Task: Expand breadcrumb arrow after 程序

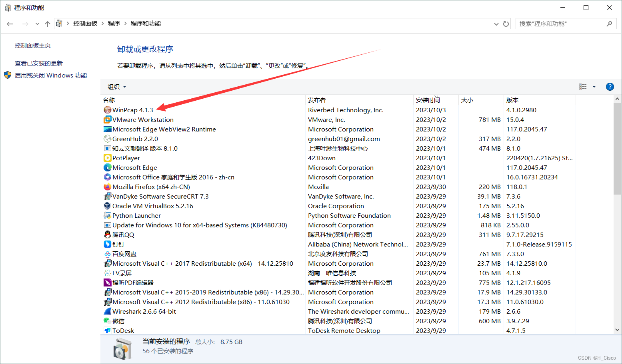Action: (126, 24)
